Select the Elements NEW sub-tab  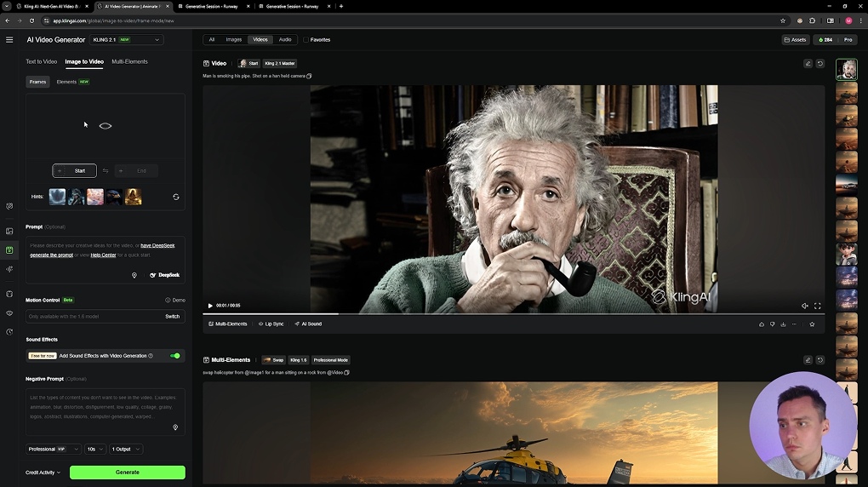pyautogui.click(x=72, y=82)
